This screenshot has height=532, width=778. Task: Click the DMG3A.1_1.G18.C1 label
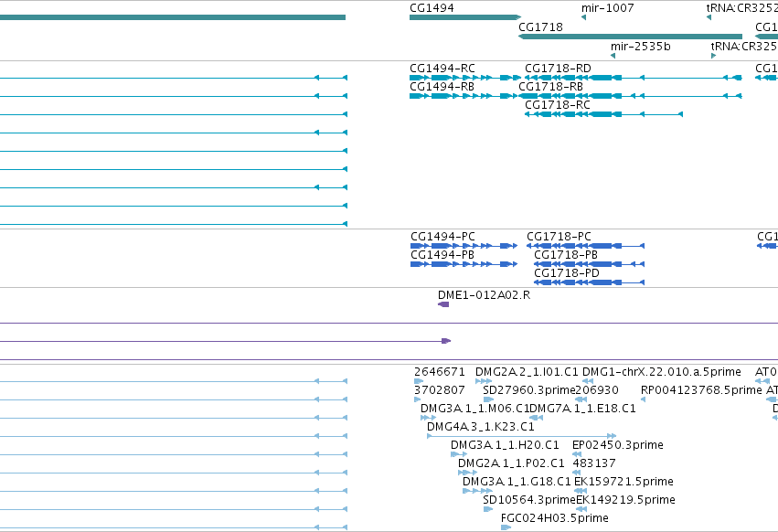pyautogui.click(x=517, y=482)
